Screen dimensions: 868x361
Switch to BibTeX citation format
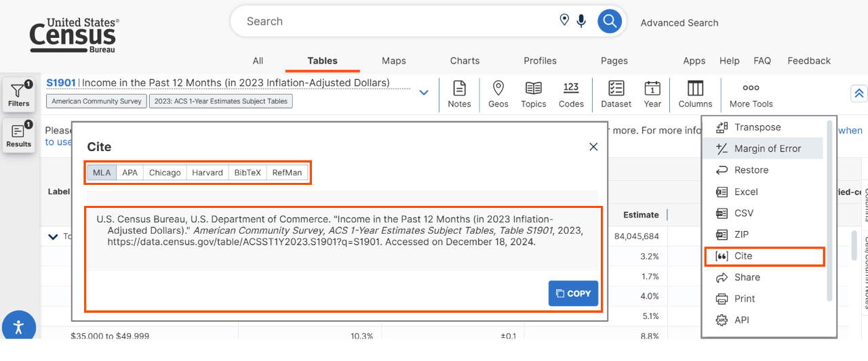tap(248, 173)
